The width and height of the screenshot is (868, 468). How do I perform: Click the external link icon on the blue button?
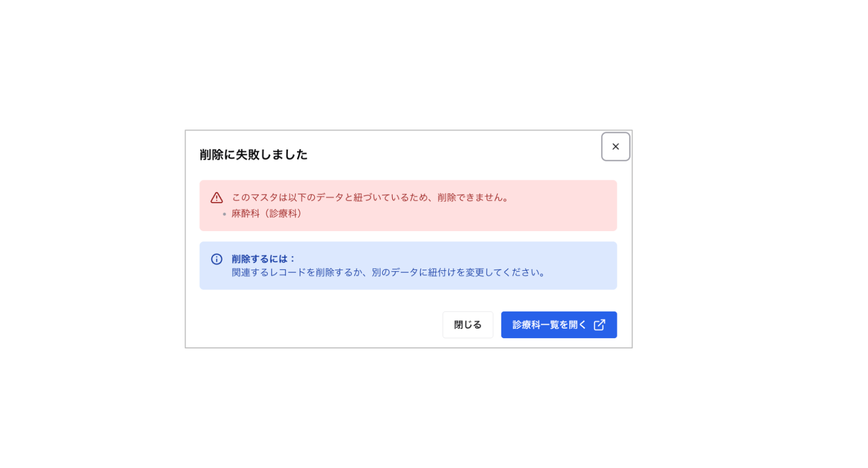tap(599, 325)
